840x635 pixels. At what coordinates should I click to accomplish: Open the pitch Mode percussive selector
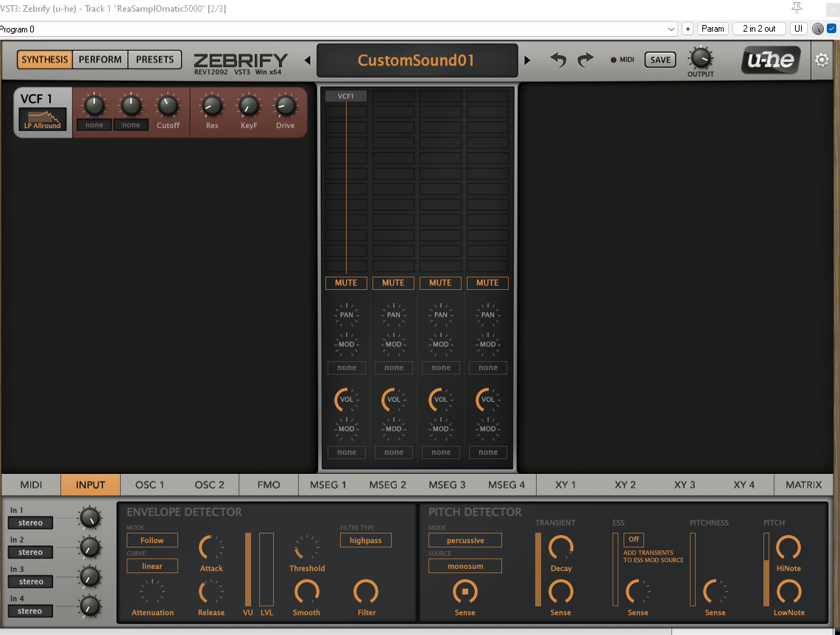point(465,540)
